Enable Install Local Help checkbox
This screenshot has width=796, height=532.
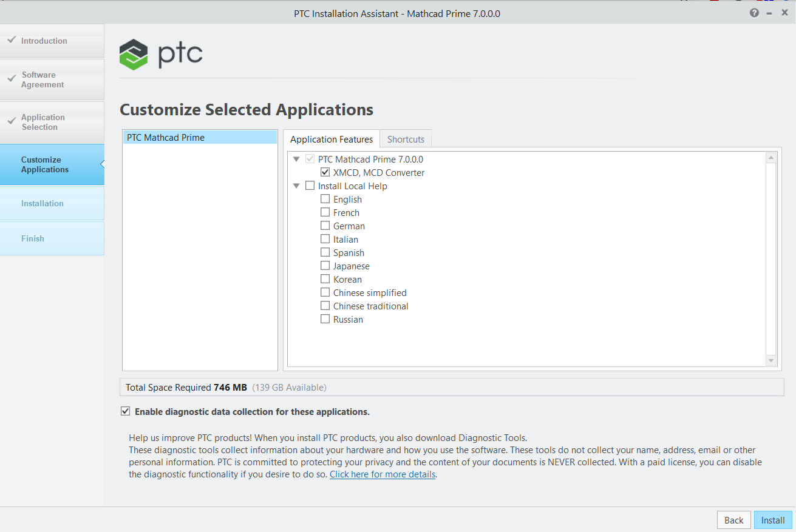point(310,186)
